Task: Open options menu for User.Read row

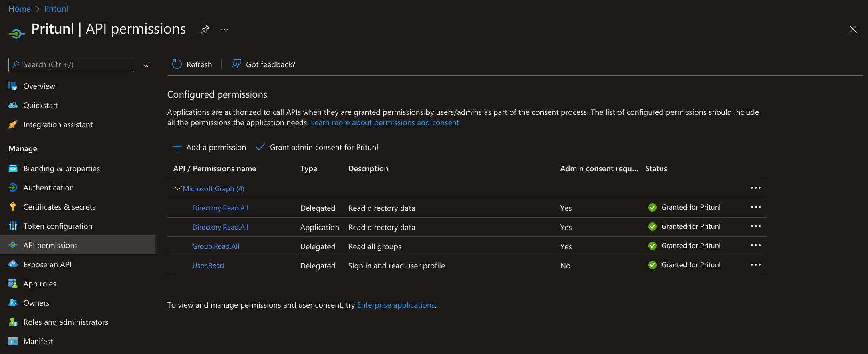Action: (755, 265)
